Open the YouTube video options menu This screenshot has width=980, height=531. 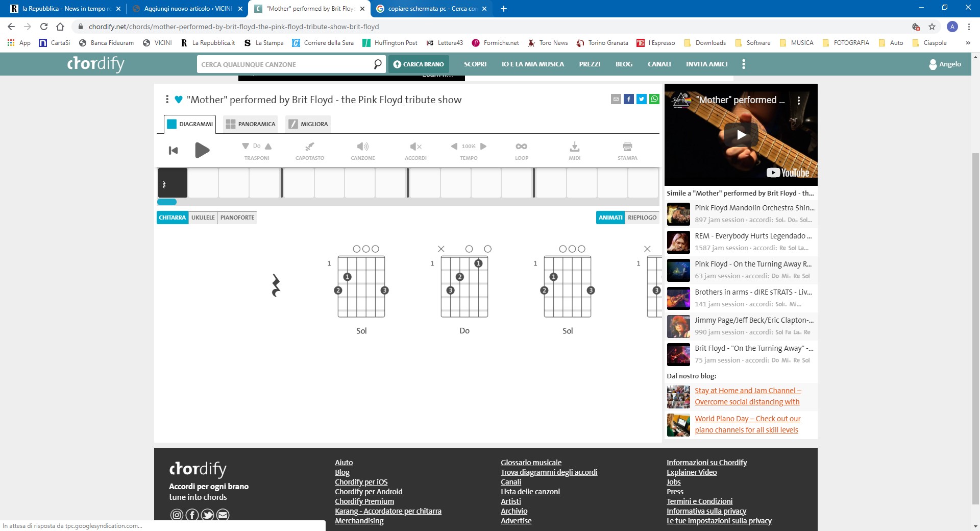(799, 101)
